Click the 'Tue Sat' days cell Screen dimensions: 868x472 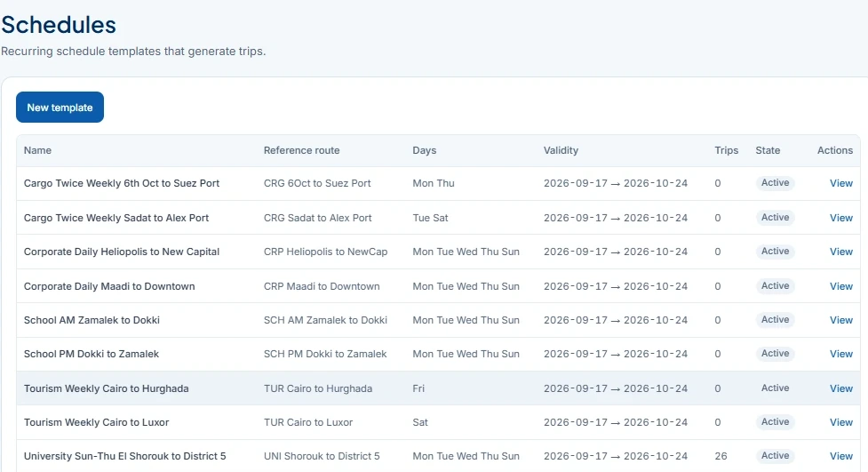click(x=430, y=218)
